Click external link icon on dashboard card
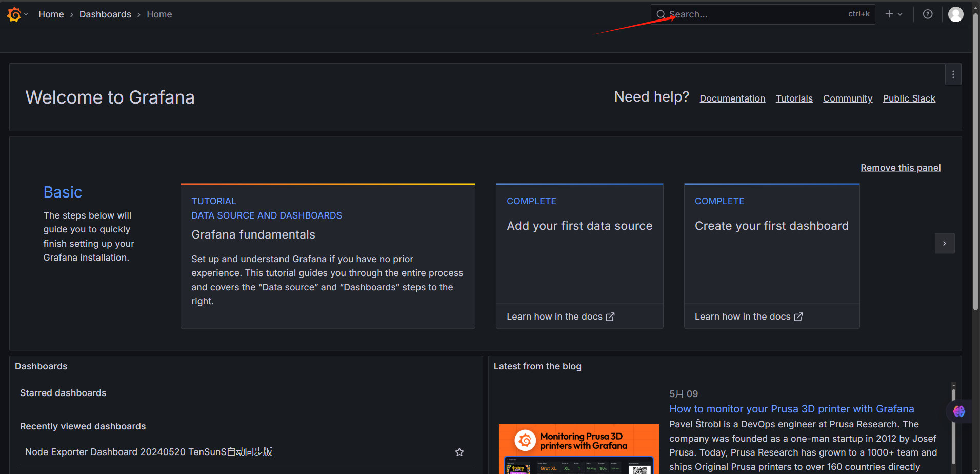The width and height of the screenshot is (980, 474). (x=798, y=317)
